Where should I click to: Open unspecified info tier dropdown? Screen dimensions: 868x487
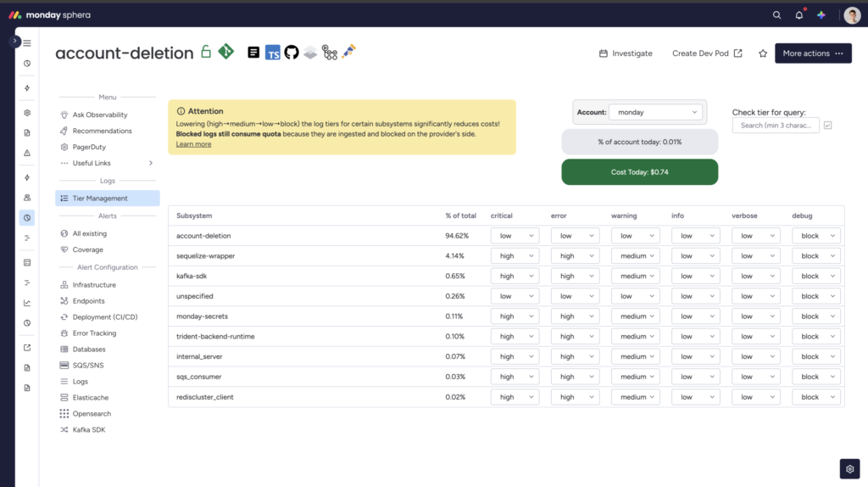[696, 296]
